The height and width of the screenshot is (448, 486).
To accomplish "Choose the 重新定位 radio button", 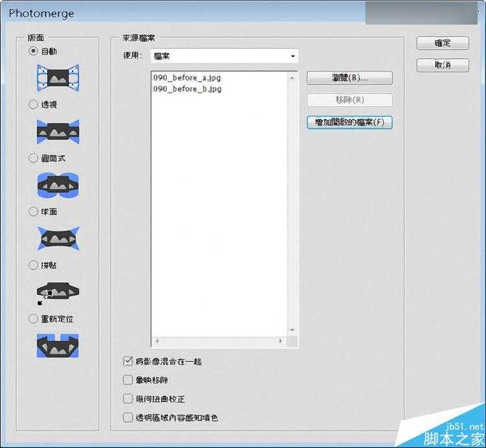I will (x=33, y=319).
